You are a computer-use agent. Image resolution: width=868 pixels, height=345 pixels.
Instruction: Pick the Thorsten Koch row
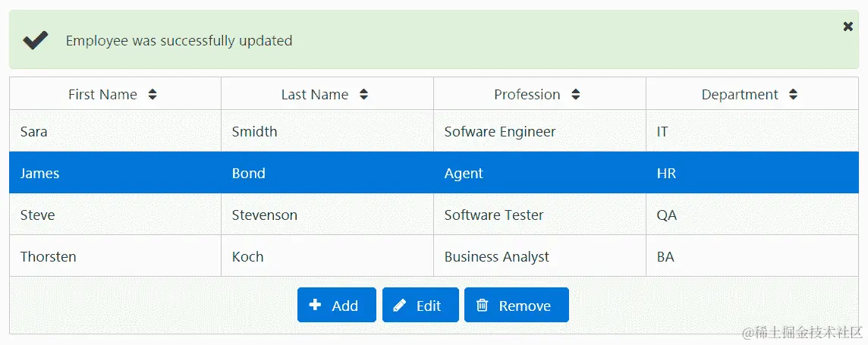pyautogui.click(x=115, y=256)
